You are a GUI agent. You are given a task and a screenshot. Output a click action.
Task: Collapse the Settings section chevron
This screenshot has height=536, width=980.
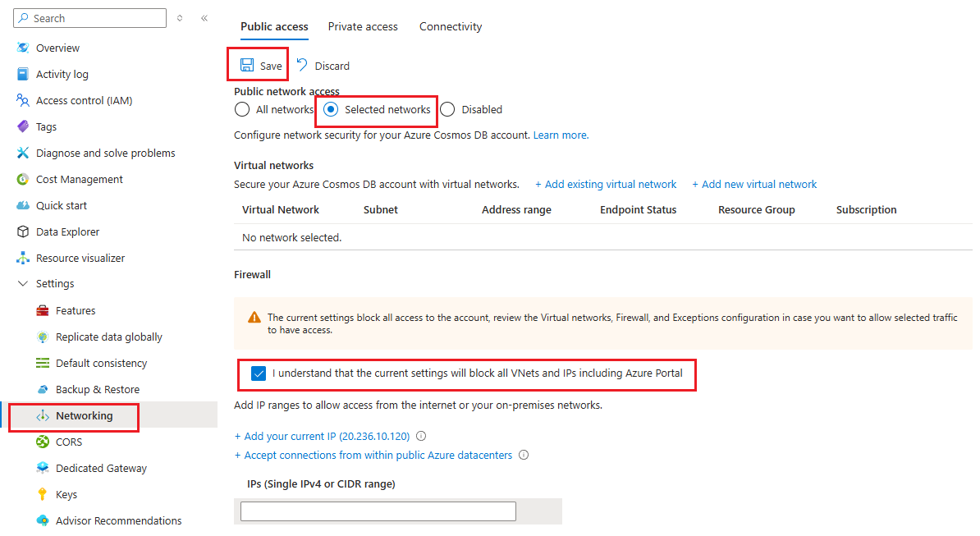(22, 284)
